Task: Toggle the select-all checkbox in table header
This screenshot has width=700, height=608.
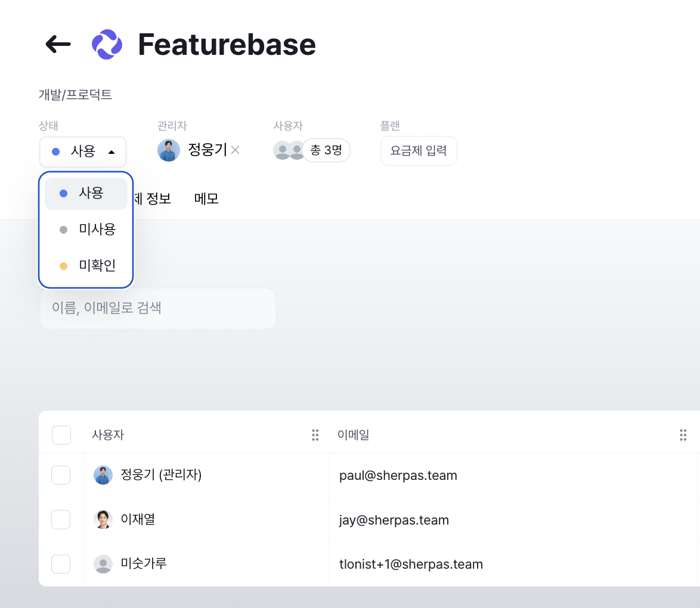Action: click(61, 435)
